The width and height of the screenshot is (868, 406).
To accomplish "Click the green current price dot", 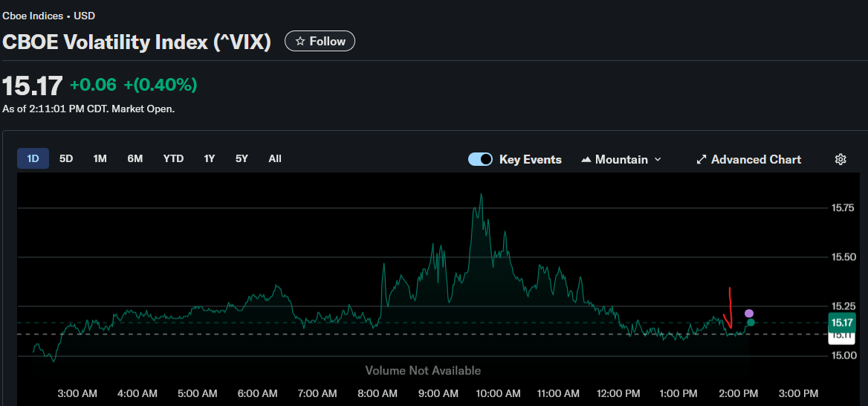I will pyautogui.click(x=751, y=323).
